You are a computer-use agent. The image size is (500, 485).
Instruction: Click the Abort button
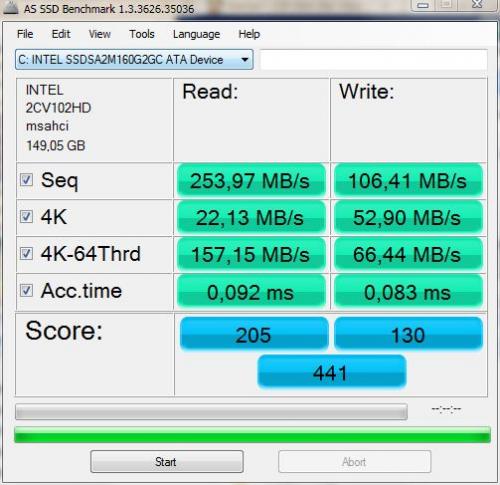pos(355,462)
